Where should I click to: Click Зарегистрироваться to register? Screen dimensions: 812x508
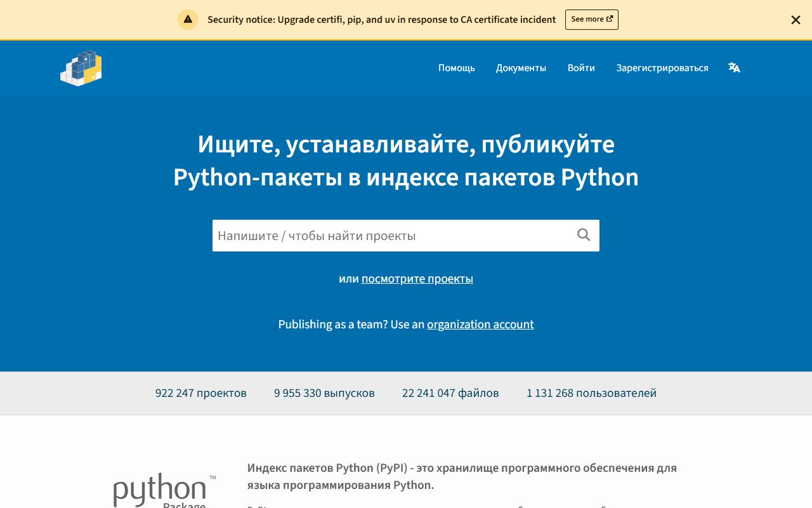click(662, 68)
